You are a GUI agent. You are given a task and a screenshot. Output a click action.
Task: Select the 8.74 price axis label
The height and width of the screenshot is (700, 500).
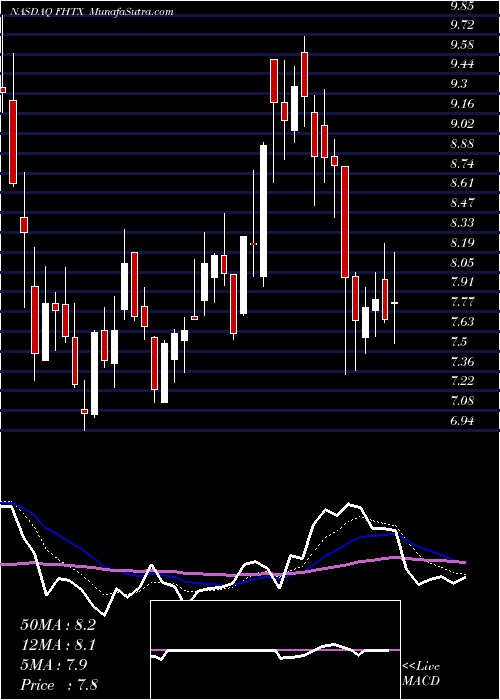tap(461, 163)
